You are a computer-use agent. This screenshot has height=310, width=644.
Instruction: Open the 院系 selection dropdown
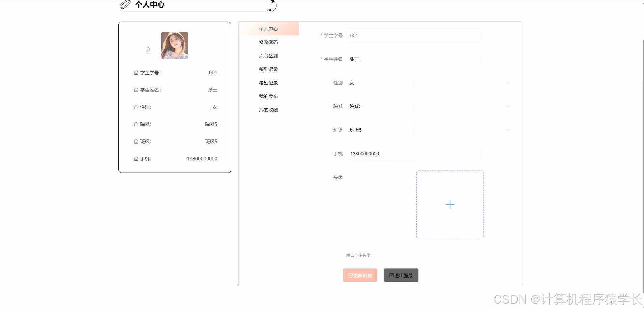point(507,106)
